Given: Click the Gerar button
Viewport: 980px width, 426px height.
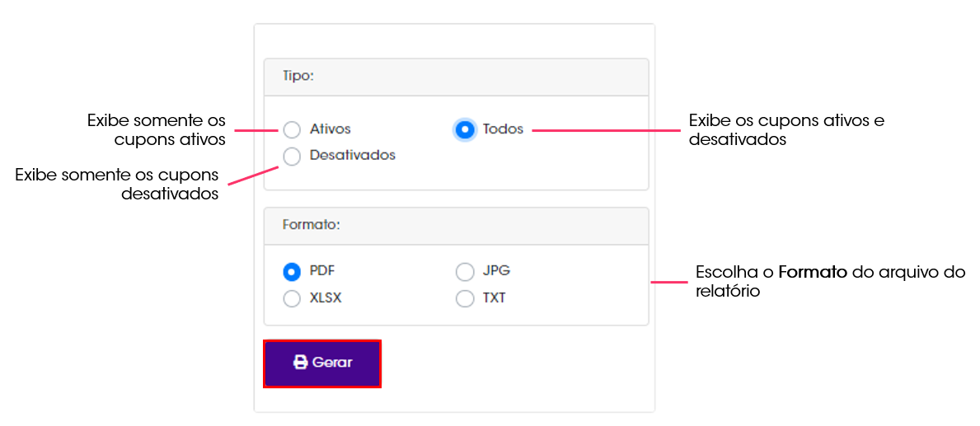Looking at the screenshot, I should click(322, 363).
